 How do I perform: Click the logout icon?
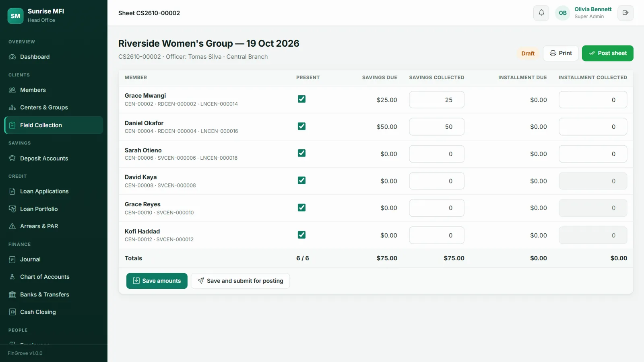point(625,13)
